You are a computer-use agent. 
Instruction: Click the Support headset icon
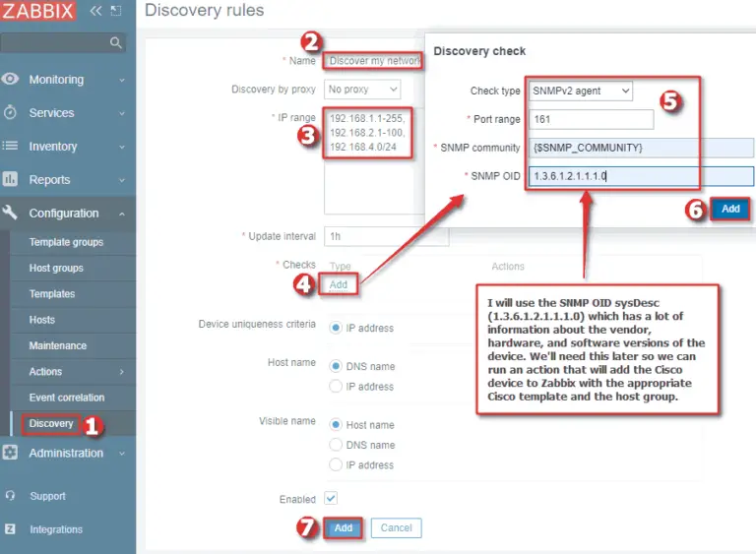point(10,496)
